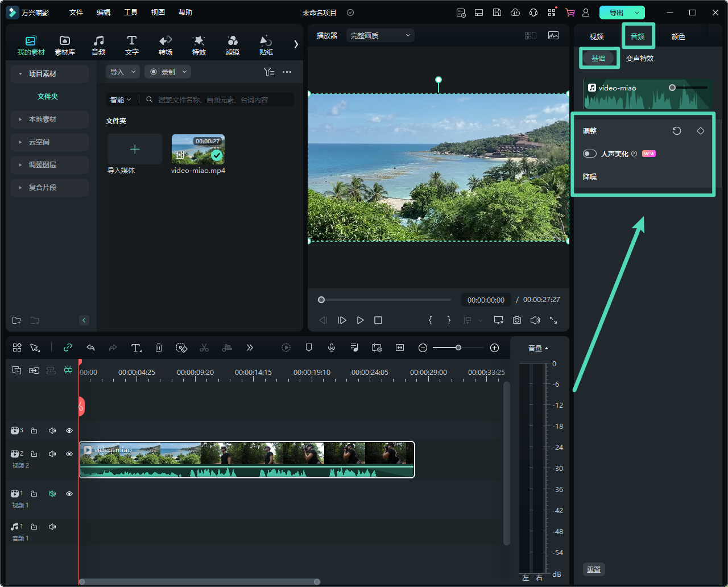Open the 完整画质 quality dropdown
728x587 pixels.
[380, 35]
